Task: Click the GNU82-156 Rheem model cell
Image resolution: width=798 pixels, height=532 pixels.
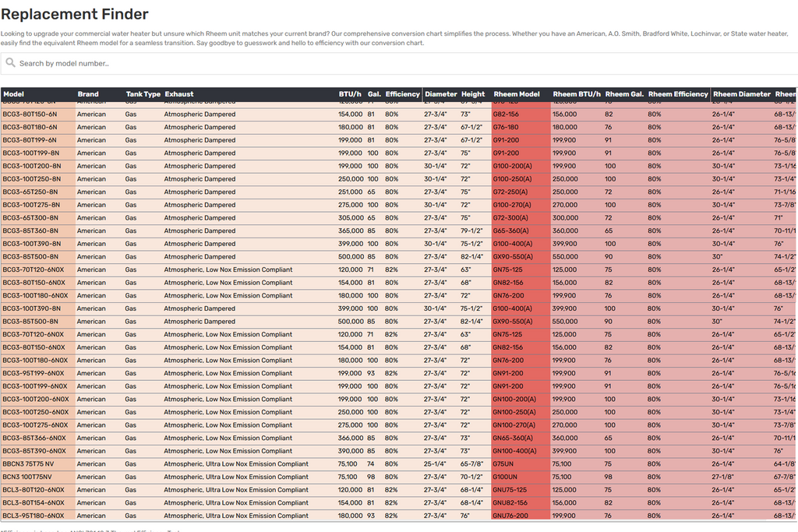Action: click(510, 502)
